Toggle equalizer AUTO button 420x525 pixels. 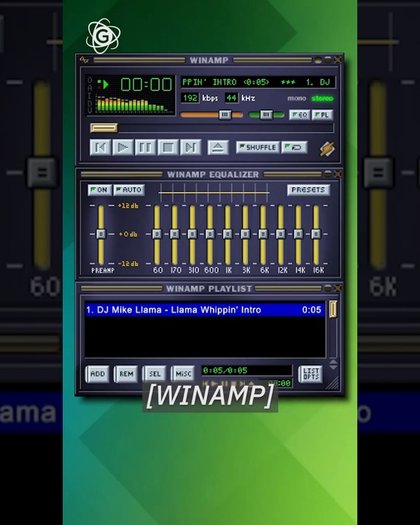pyautogui.click(x=129, y=190)
